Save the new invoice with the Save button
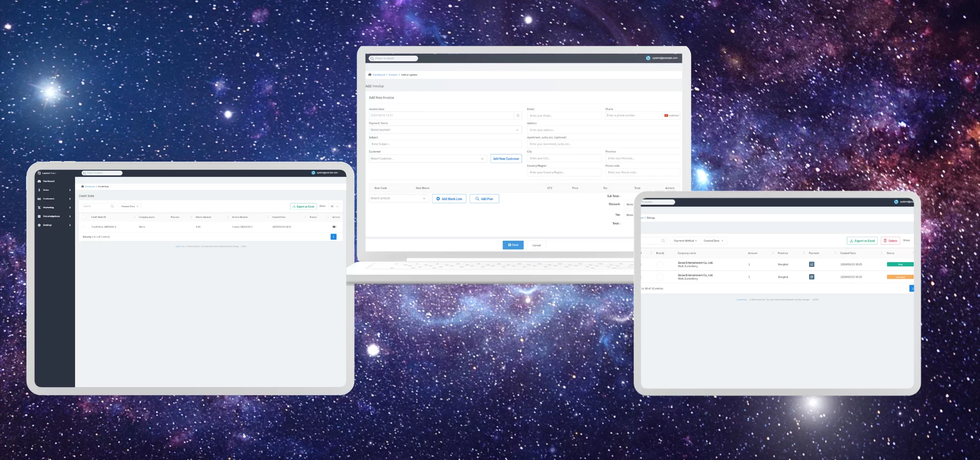 click(x=513, y=245)
